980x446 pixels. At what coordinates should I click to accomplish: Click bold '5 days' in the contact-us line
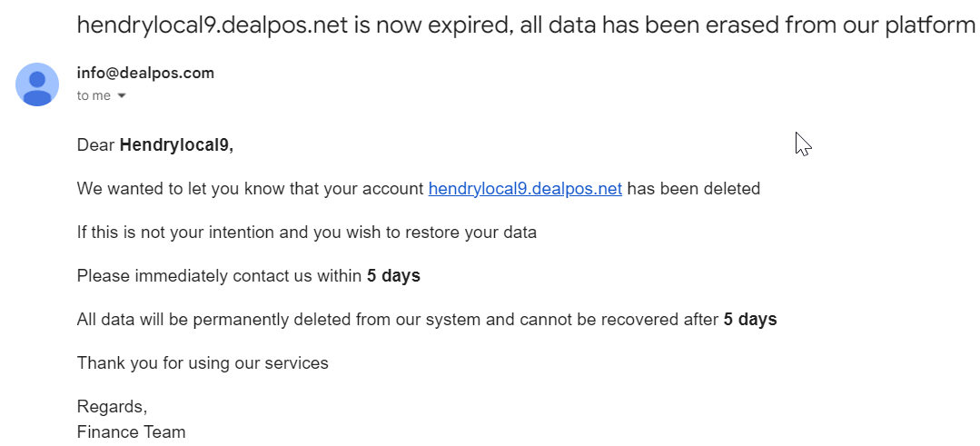click(394, 275)
